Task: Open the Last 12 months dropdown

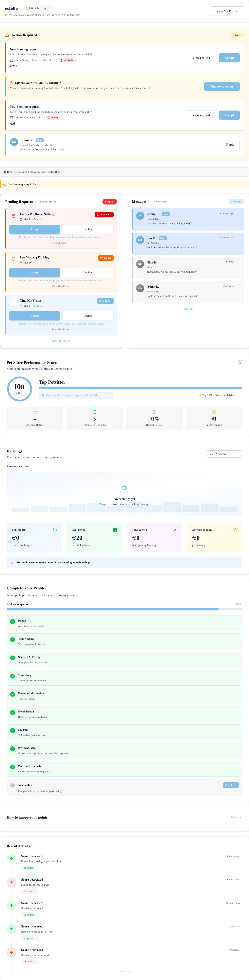Action: tap(224, 454)
